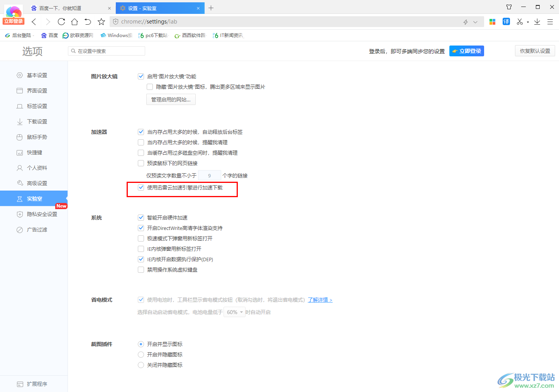Toggle 隐藏"图片放大镜"图标 checkbox
Screen dimensions: 559x392
click(150, 87)
